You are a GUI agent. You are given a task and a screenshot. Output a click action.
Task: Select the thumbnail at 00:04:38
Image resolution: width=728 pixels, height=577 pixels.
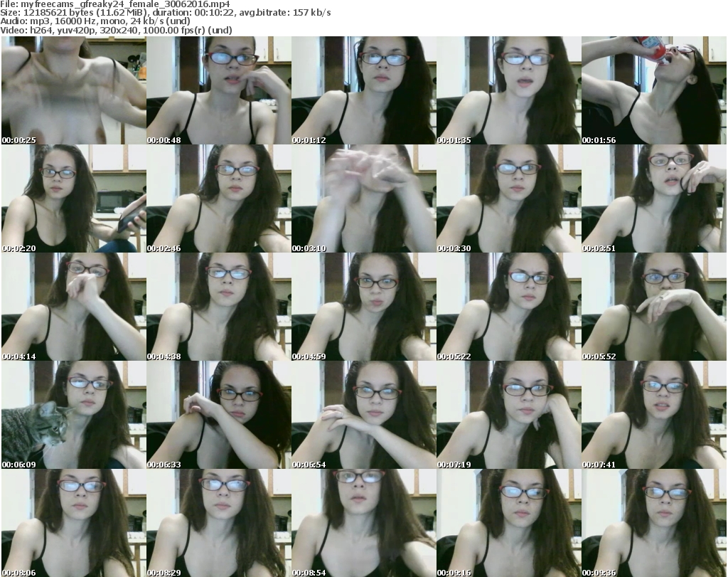tap(219, 307)
